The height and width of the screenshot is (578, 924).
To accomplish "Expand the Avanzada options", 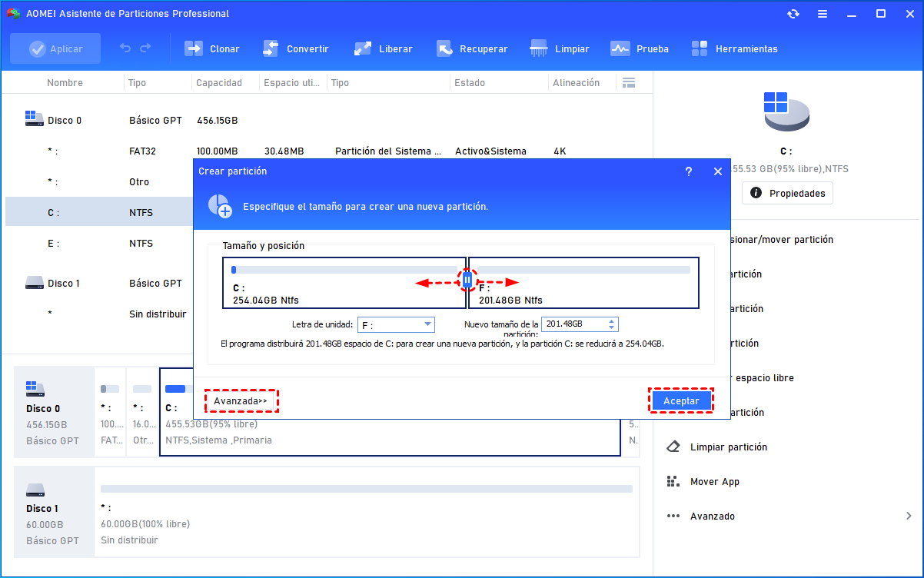I will (x=241, y=400).
